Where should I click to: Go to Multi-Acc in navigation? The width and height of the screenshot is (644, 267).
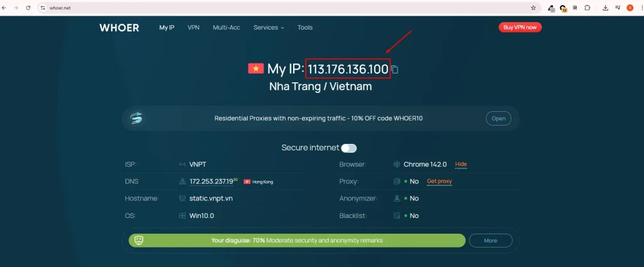point(226,28)
